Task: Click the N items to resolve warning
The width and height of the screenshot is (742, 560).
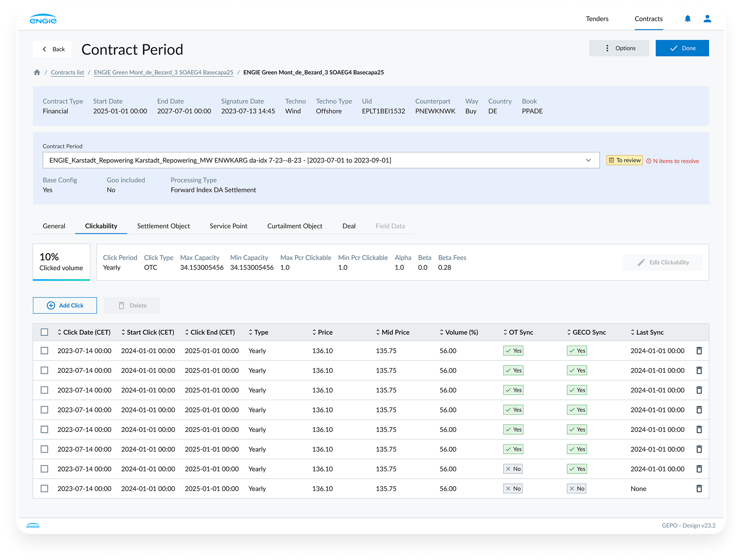Action: click(x=672, y=161)
